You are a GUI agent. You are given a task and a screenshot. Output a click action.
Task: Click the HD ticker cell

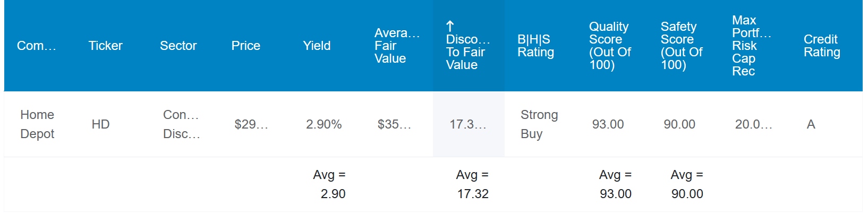click(x=100, y=124)
